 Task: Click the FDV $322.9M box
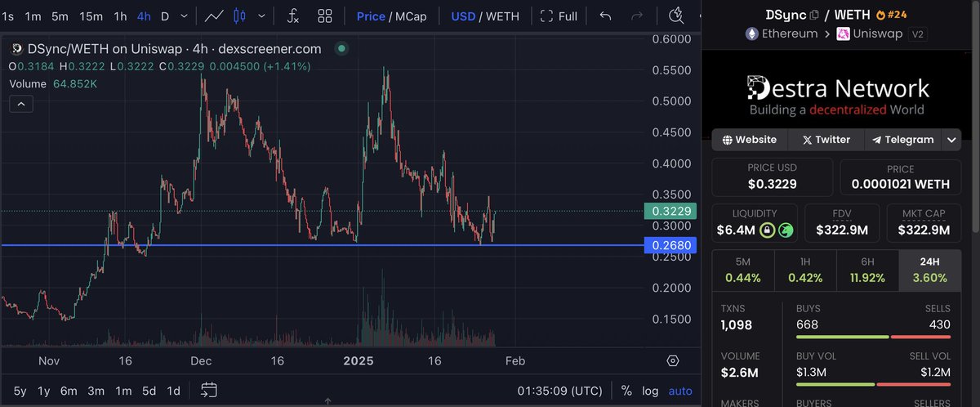click(x=841, y=223)
